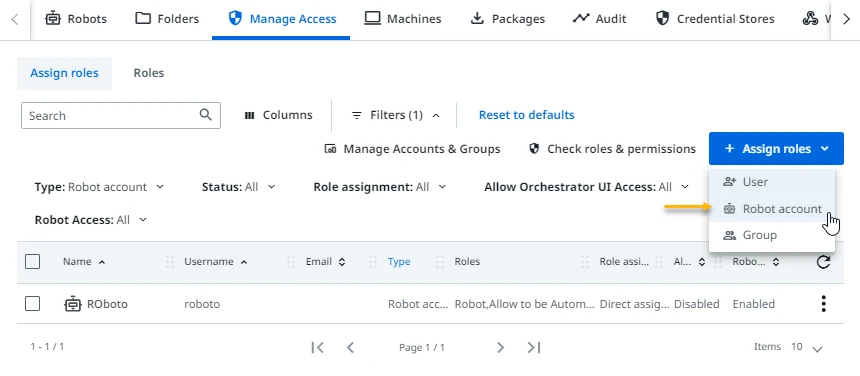Open the Items per page dropdown
This screenshot has height=376, width=860.
pos(806,347)
